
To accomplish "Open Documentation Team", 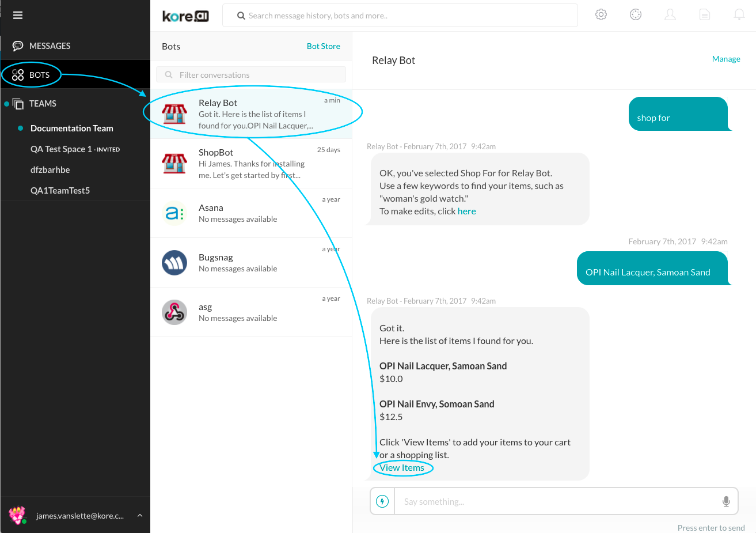I will pos(71,128).
